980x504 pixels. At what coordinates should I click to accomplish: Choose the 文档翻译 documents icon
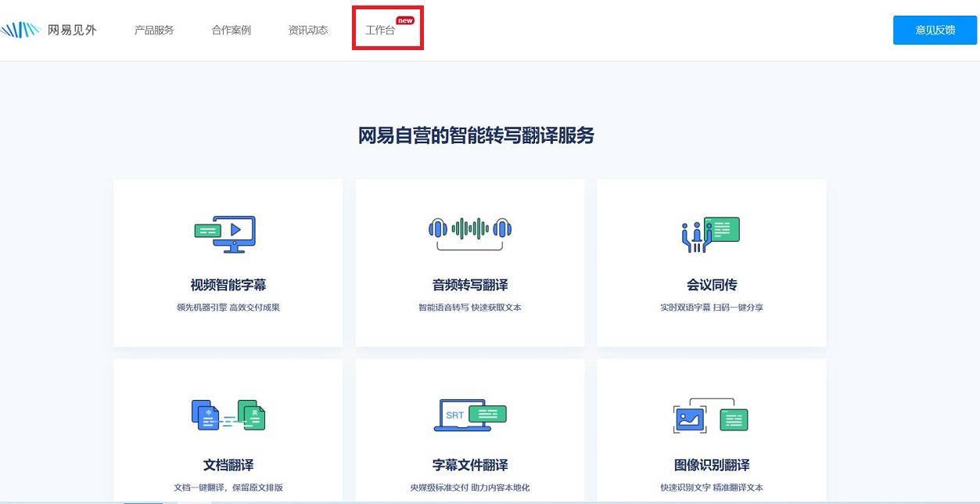coord(228,415)
